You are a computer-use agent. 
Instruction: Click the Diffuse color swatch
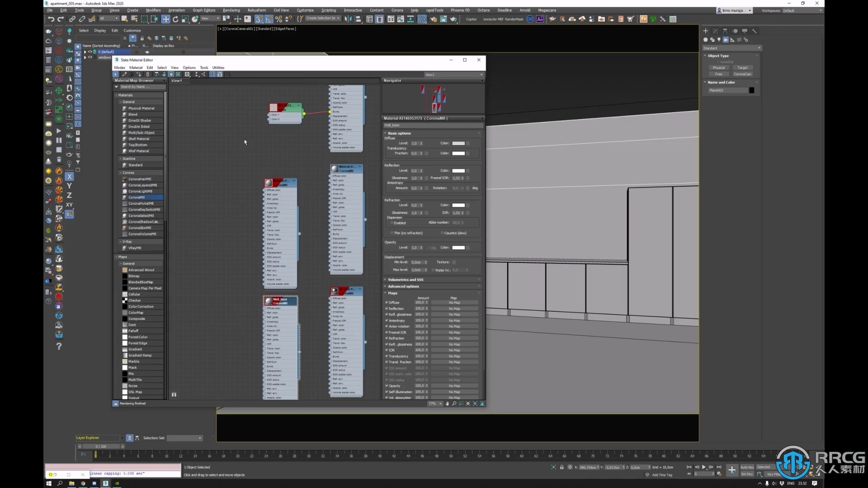click(458, 143)
